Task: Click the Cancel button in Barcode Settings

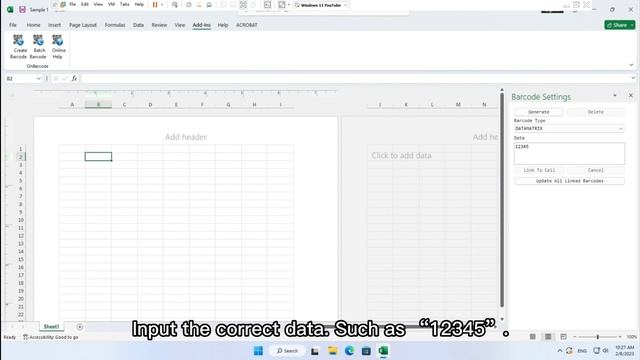Action: coord(596,170)
